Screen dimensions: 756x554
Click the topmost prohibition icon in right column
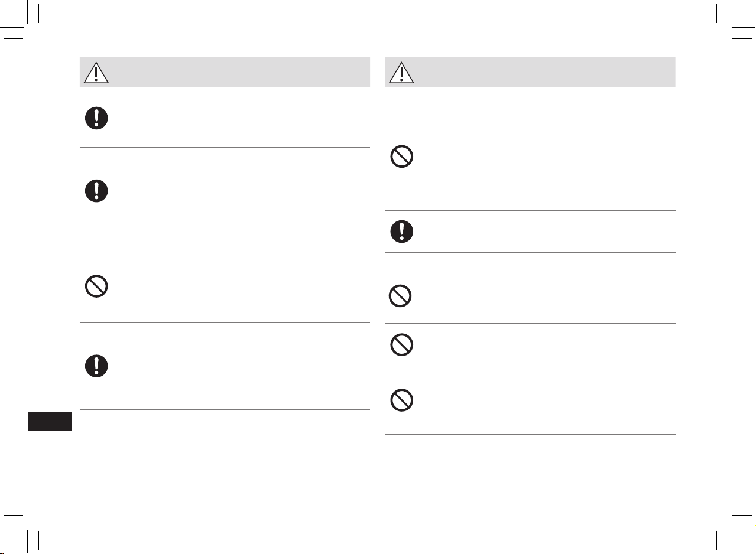(401, 157)
